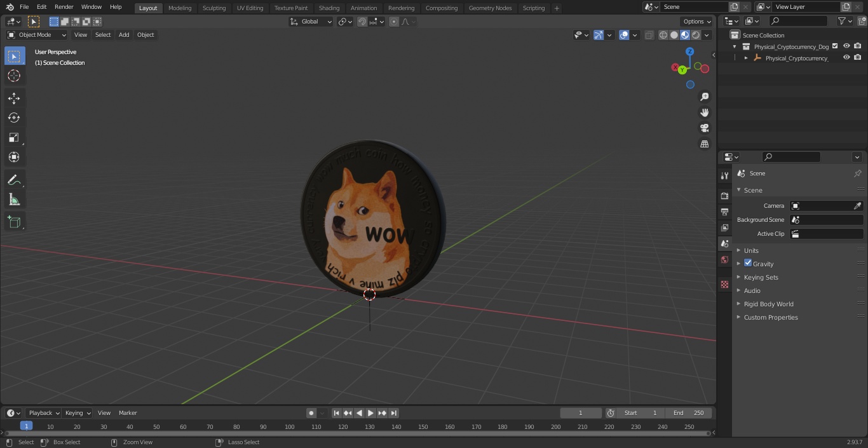Image resolution: width=868 pixels, height=448 pixels.
Task: Activate the Rotate tool
Action: coord(14,118)
